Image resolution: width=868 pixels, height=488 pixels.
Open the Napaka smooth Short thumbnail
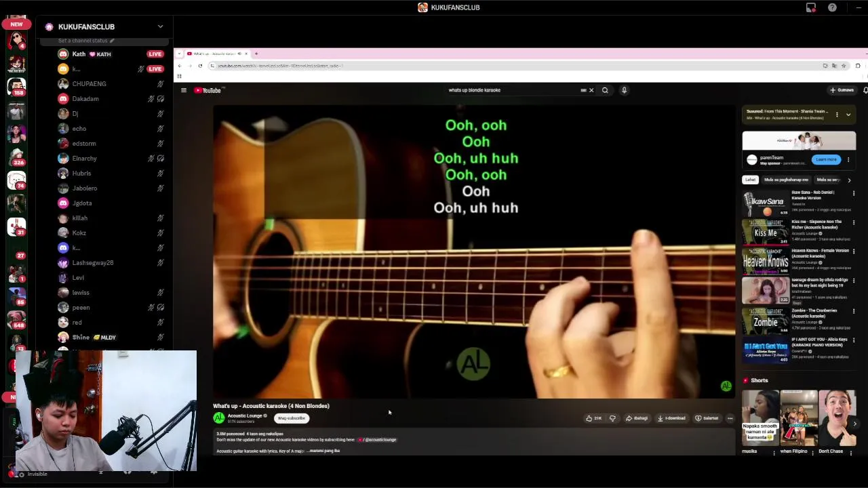point(760,416)
